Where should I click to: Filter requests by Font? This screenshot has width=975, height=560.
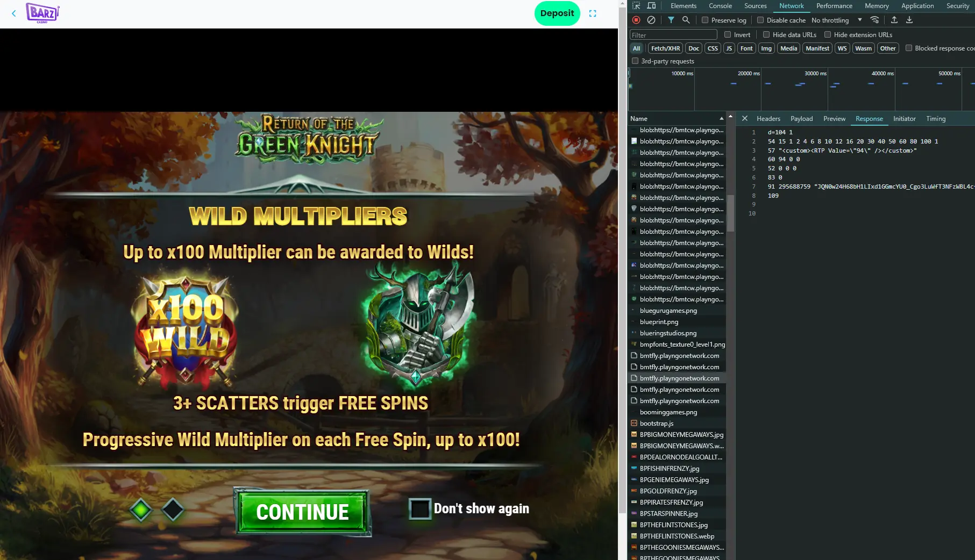click(x=746, y=48)
